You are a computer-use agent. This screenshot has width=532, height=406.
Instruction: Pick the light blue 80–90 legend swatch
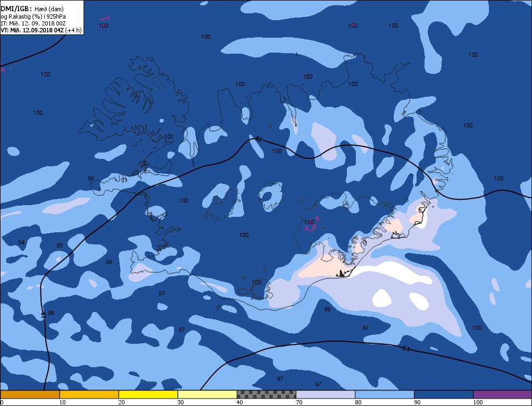click(385, 394)
